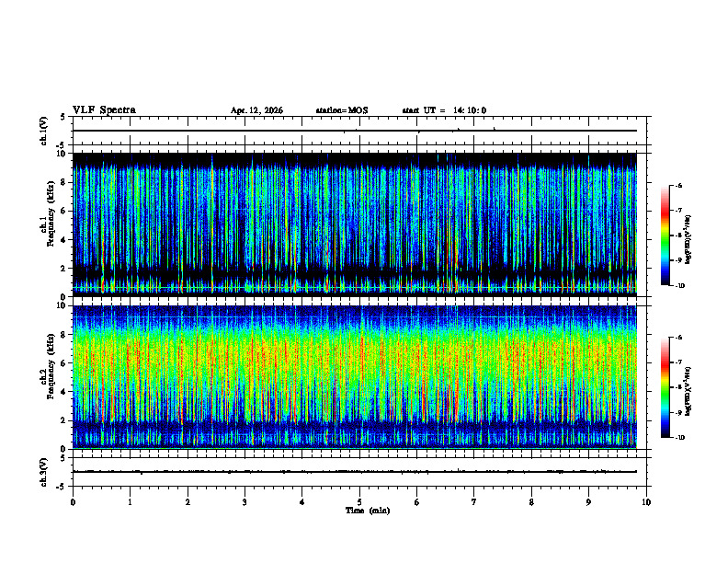Click the "ch.1(V)" waveform axis label
The width and height of the screenshot is (728, 563).
[x=44, y=131]
